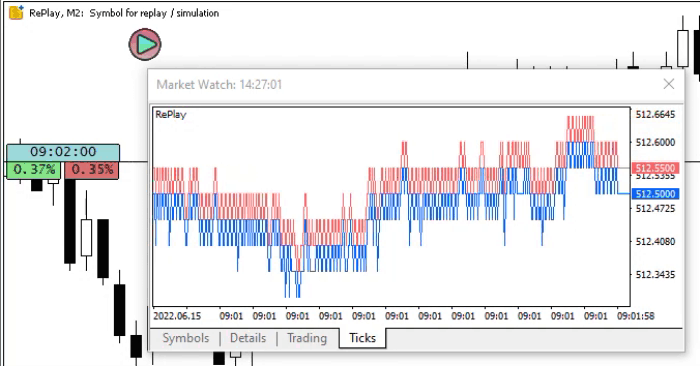Close the Market Watch window
Image resolution: width=700 pixels, height=366 pixels.
tap(668, 84)
